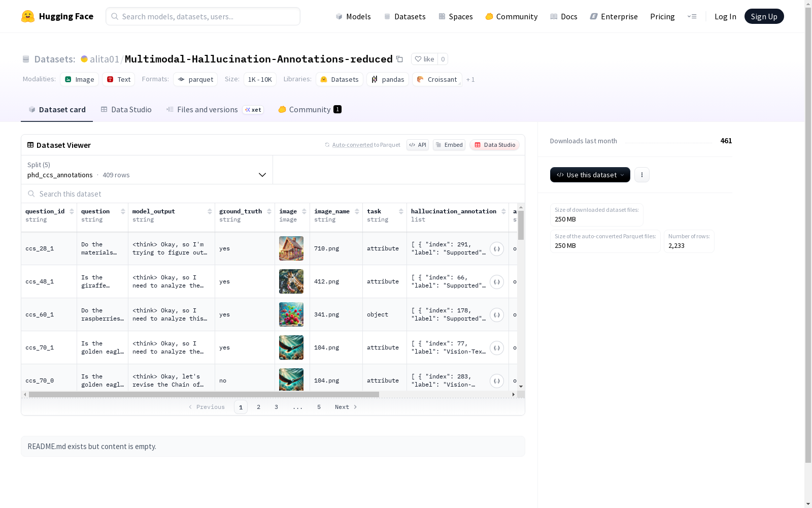Go to Datasets in top navigation
The image size is (812, 508).
click(x=404, y=16)
